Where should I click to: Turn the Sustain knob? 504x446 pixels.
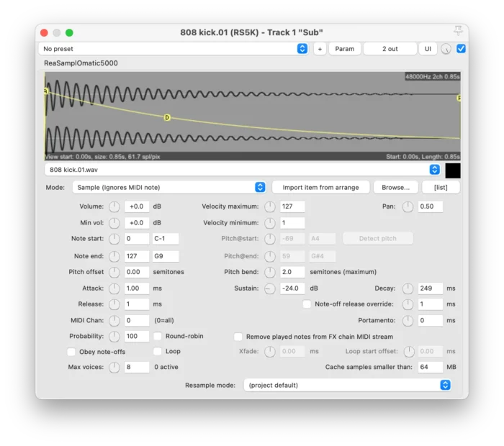click(x=270, y=288)
